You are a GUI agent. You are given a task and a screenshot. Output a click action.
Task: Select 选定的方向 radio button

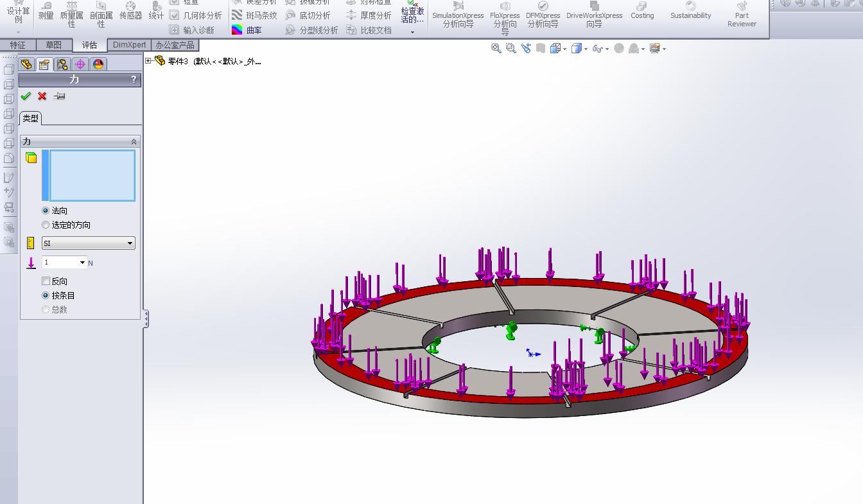[46, 225]
